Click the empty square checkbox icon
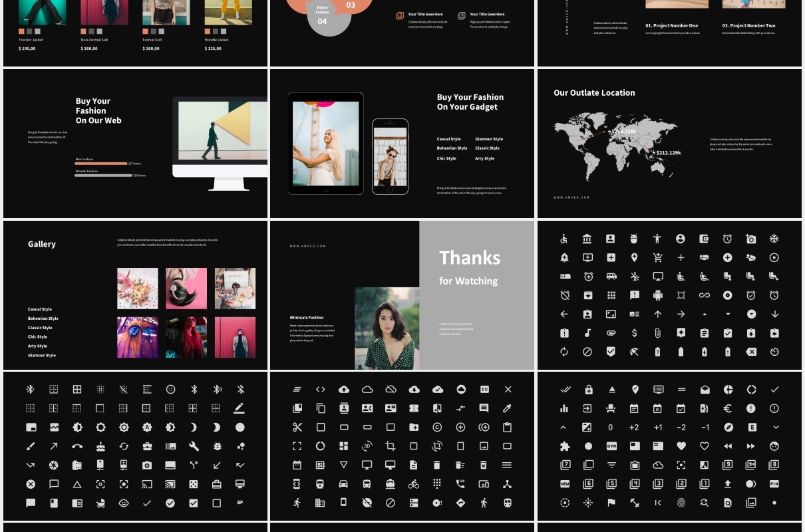 coord(217,503)
